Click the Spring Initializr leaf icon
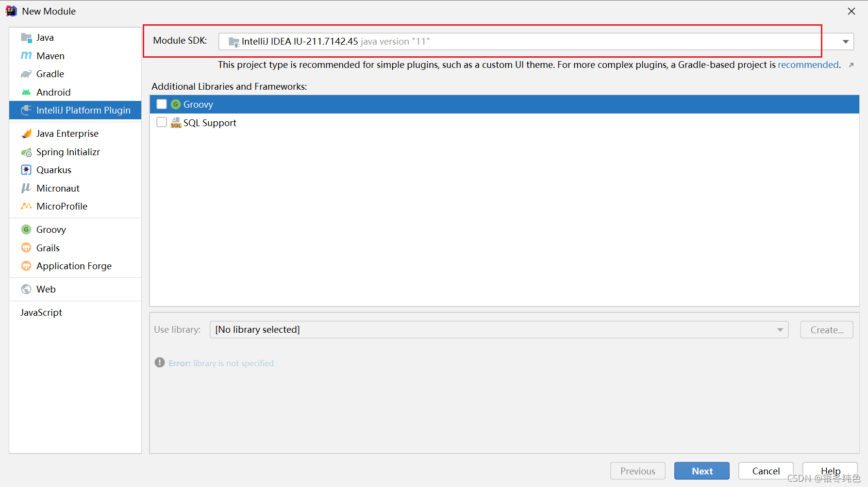The height and width of the screenshot is (487, 868). [x=26, y=152]
